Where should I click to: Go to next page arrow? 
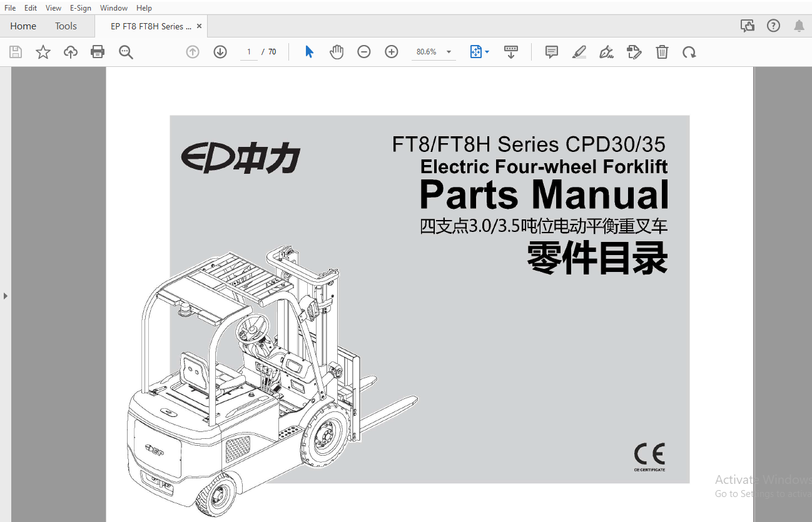coord(220,52)
